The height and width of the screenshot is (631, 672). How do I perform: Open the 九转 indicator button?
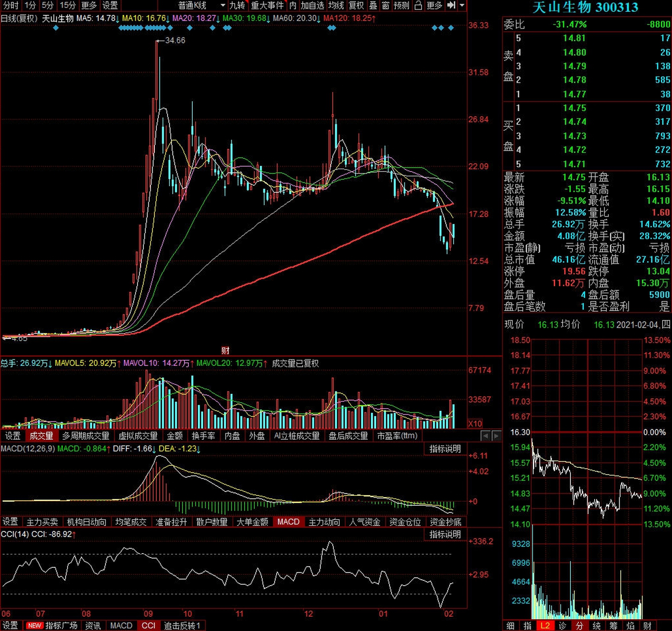[237, 5]
